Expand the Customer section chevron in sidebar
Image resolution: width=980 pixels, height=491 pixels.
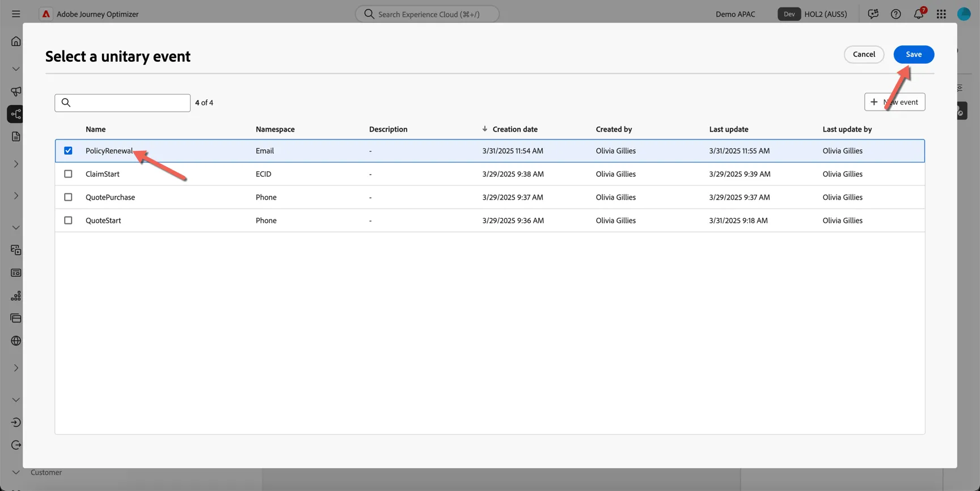point(16,472)
